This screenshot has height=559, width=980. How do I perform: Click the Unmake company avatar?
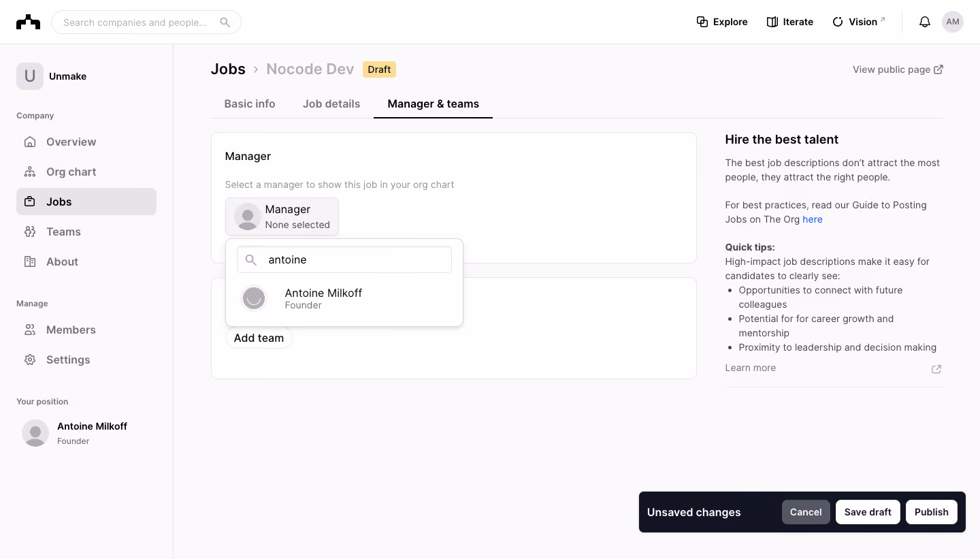tap(30, 76)
